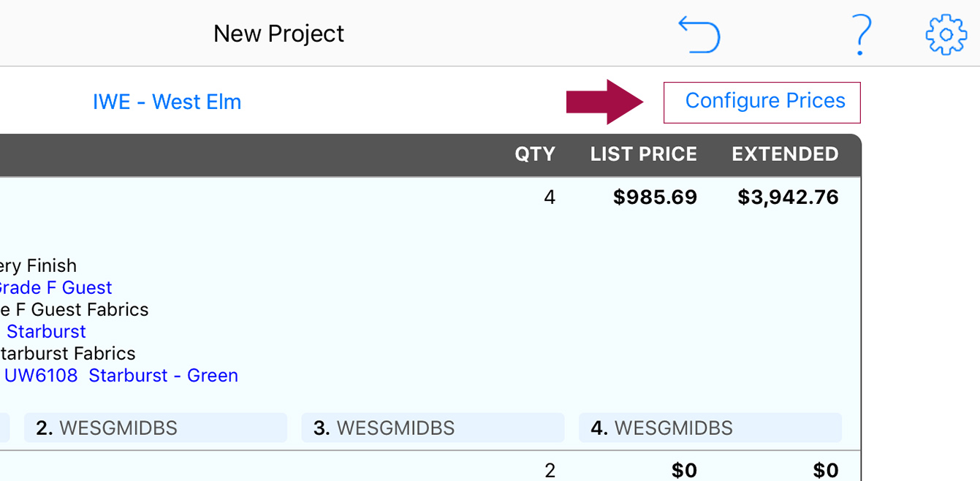The height and width of the screenshot is (481, 980).
Task: Select tag 2. WESGMIDBS
Action: pyautogui.click(x=156, y=428)
